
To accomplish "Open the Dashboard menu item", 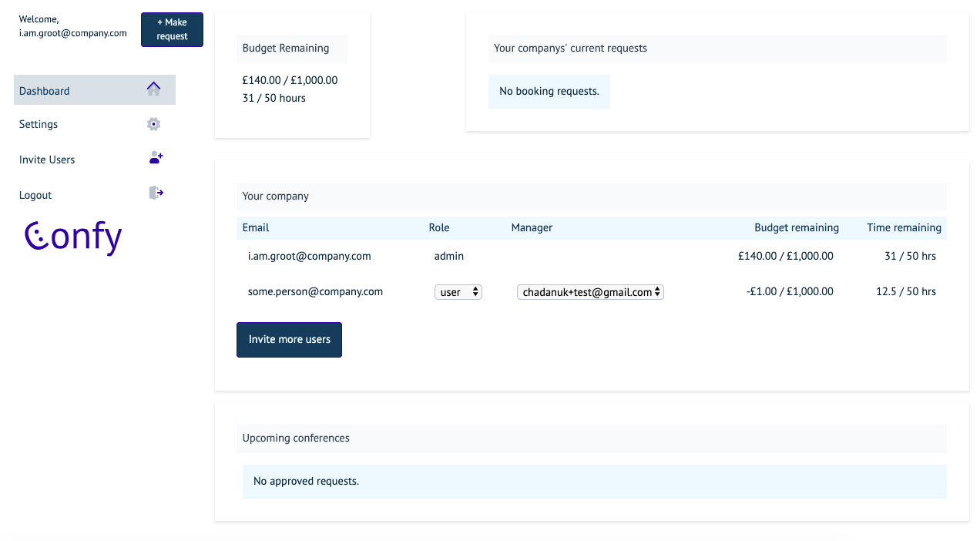I will (95, 90).
